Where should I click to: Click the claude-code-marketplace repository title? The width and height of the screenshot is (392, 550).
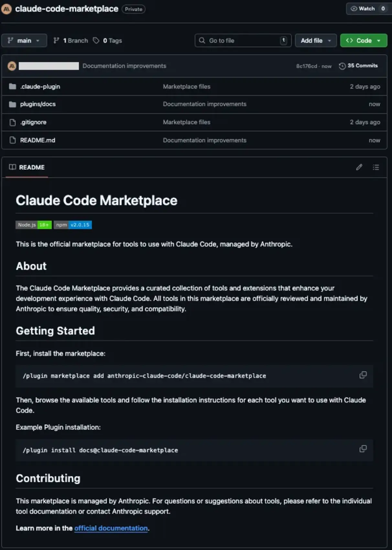tap(67, 9)
